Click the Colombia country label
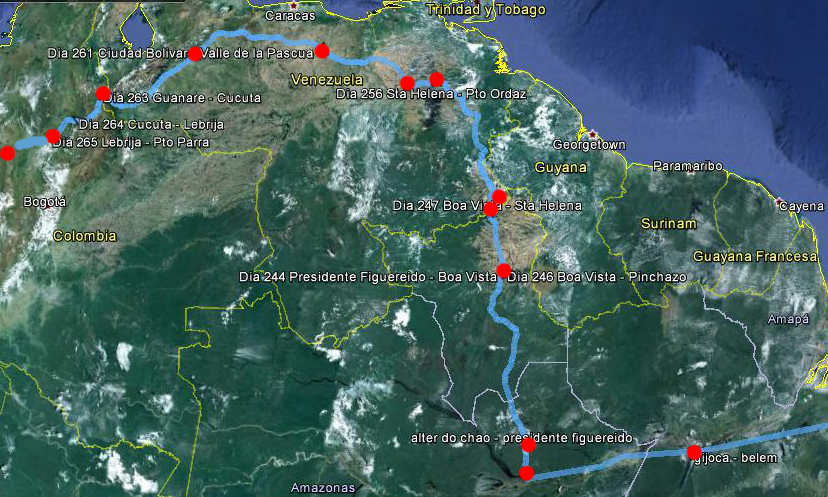The width and height of the screenshot is (828, 497). click(85, 236)
